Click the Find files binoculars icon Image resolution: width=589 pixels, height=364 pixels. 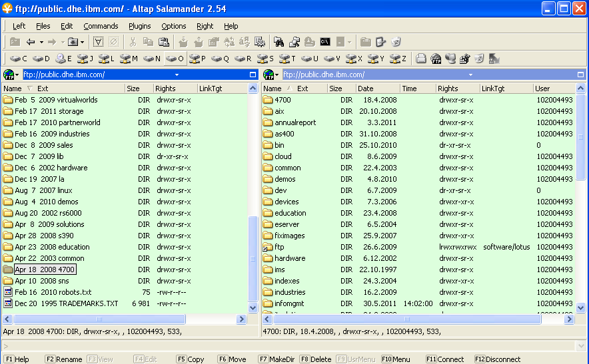(x=279, y=42)
